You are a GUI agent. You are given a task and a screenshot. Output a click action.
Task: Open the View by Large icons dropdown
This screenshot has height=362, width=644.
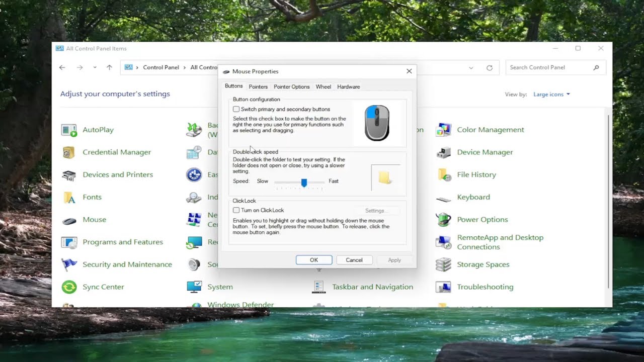[x=551, y=95]
